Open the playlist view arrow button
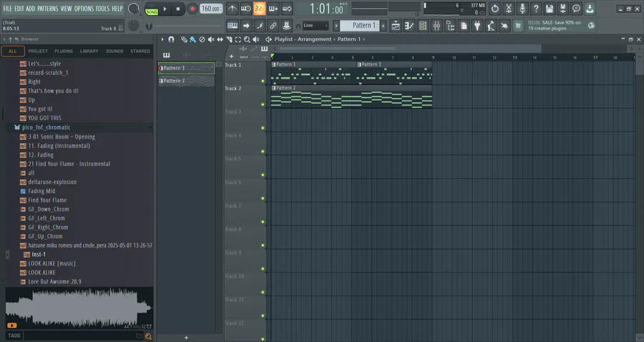This screenshot has width=644, height=342. pos(246,26)
